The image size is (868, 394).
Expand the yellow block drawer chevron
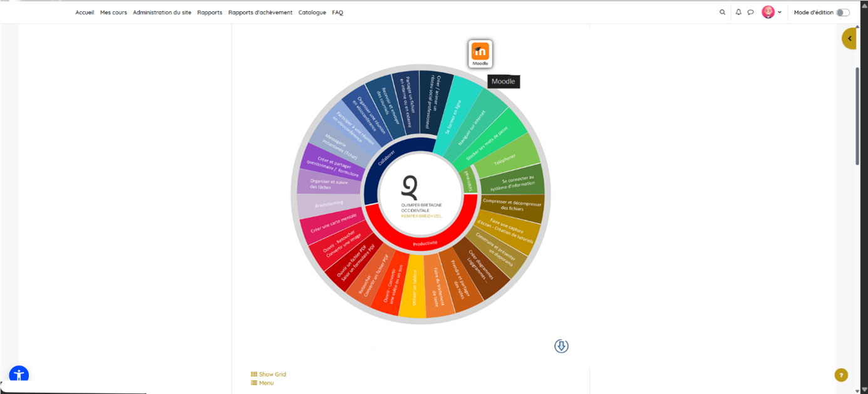click(x=850, y=39)
